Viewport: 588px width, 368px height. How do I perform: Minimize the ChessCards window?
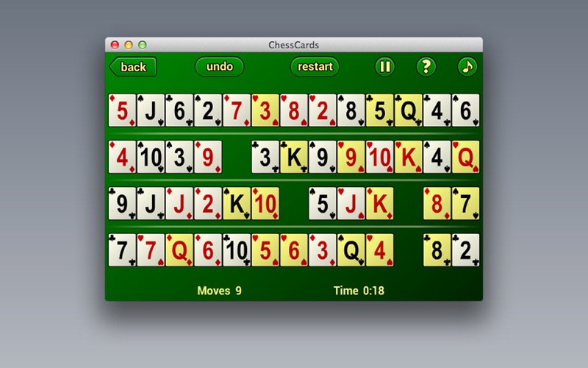click(129, 45)
